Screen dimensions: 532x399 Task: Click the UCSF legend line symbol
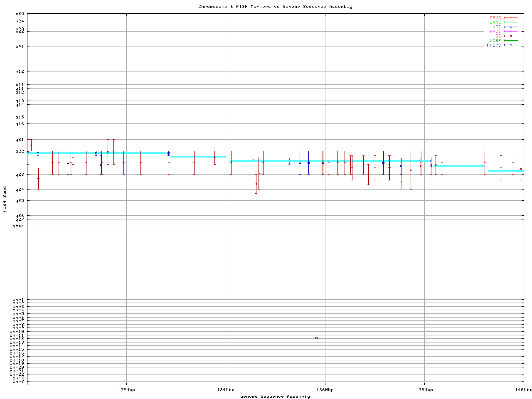[511, 41]
